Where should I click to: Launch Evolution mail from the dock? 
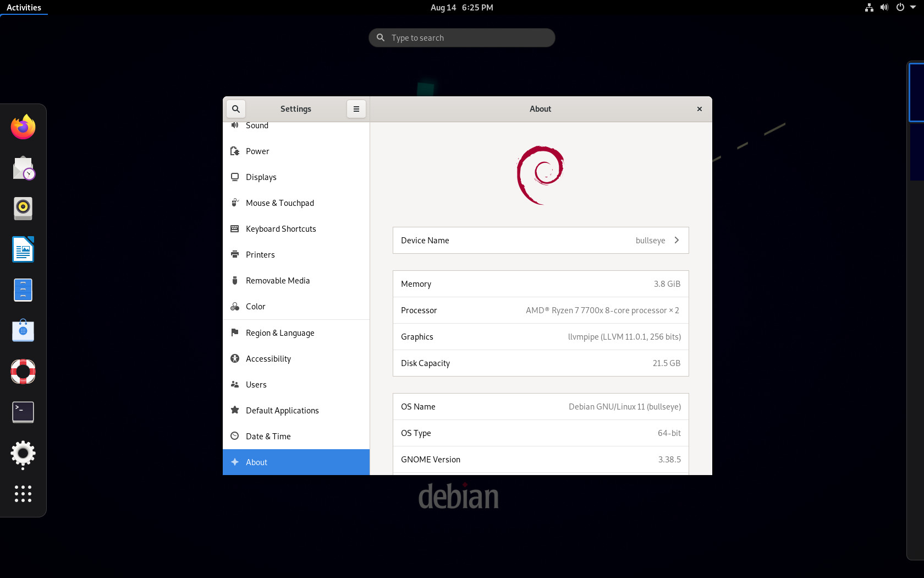coord(23,168)
